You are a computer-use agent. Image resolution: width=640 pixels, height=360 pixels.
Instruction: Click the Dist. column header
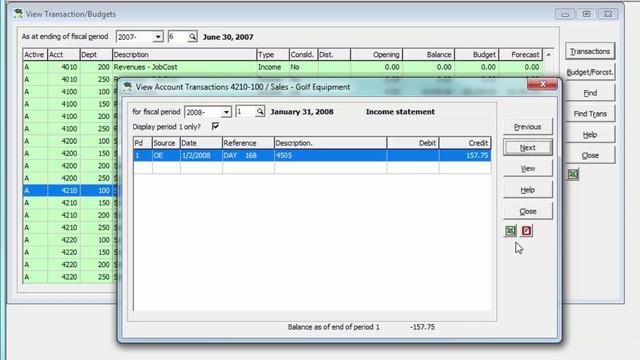click(334, 55)
